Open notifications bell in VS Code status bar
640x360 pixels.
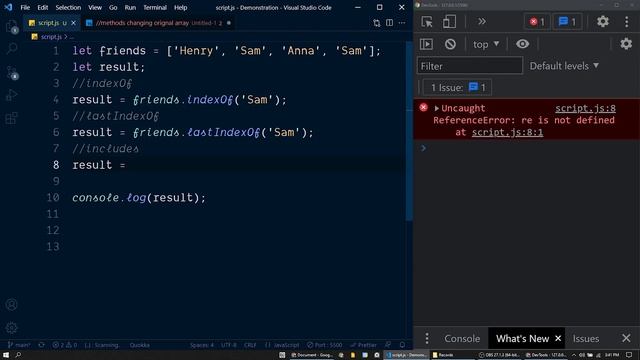tap(402, 345)
